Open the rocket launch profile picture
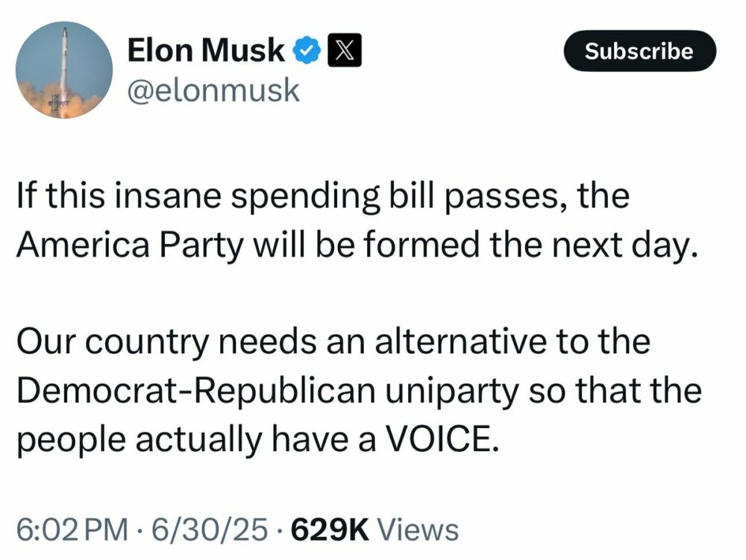 64,70
